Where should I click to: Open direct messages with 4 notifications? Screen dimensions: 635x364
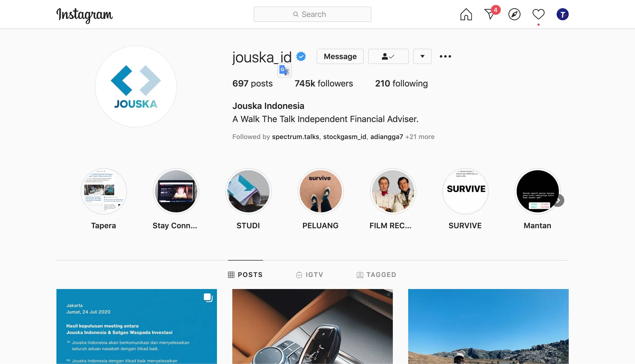point(491,13)
